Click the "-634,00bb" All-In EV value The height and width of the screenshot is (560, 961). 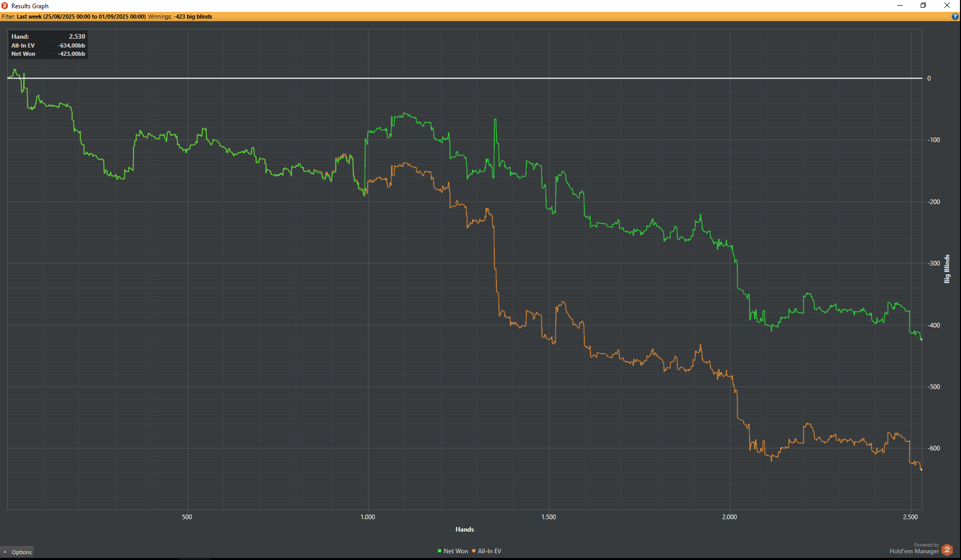click(x=71, y=45)
